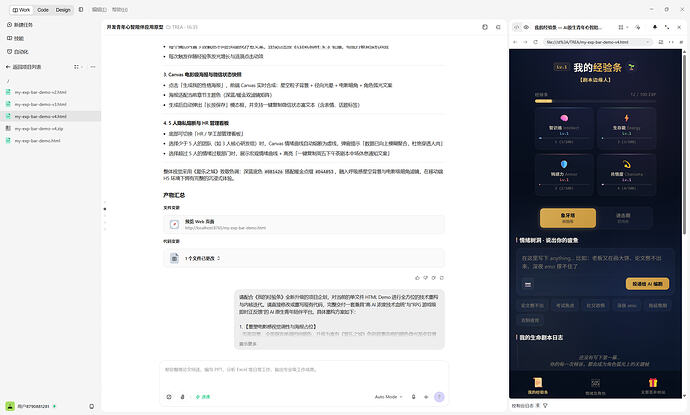
Task: Click browser back arrow in preview
Action: click(x=515, y=42)
